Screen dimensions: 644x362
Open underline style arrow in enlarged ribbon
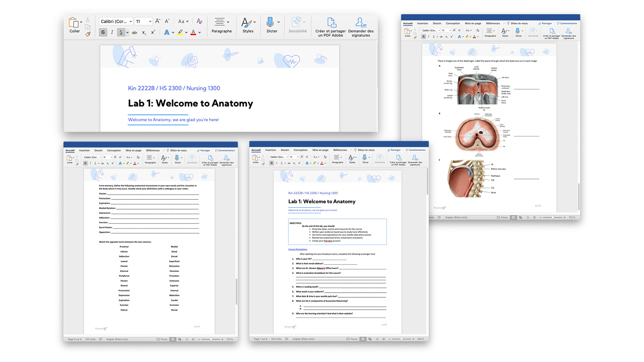[127, 33]
